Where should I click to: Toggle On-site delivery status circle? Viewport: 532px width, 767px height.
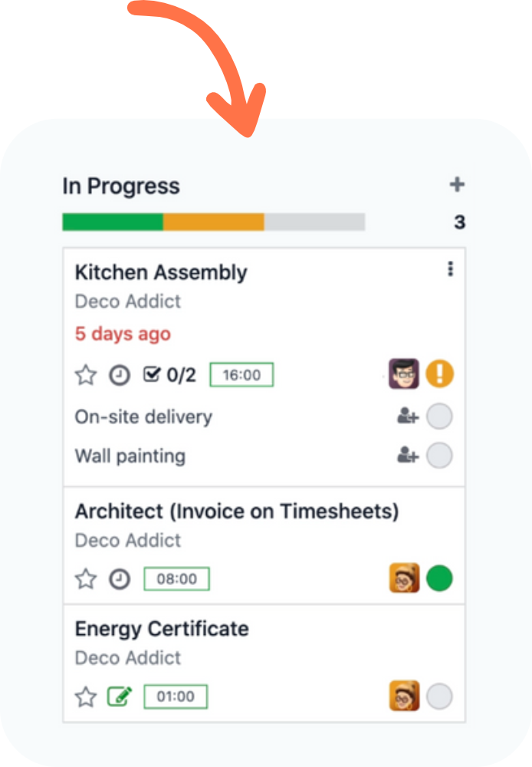point(439,417)
